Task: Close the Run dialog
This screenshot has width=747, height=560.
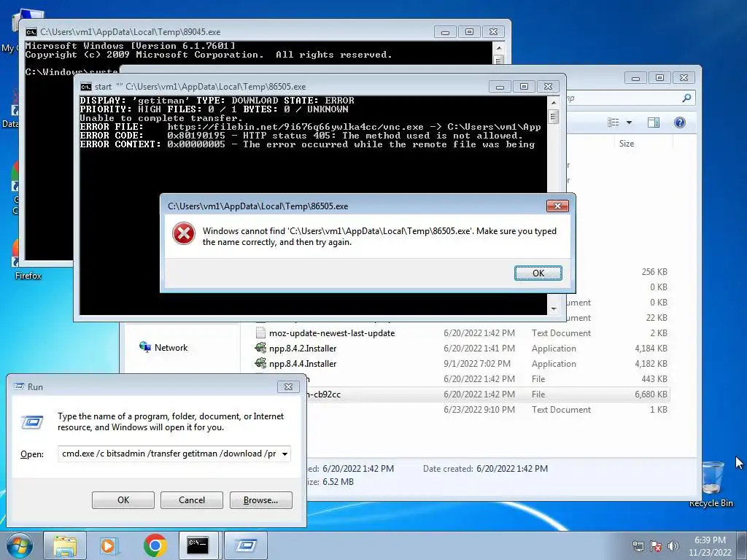Action: pos(288,386)
